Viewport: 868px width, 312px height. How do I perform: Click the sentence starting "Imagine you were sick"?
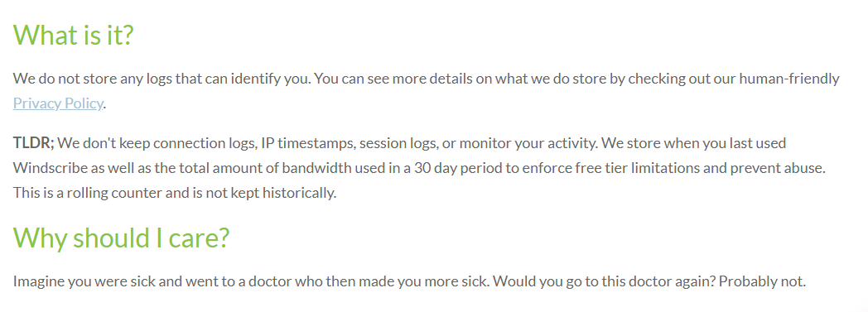click(x=252, y=281)
